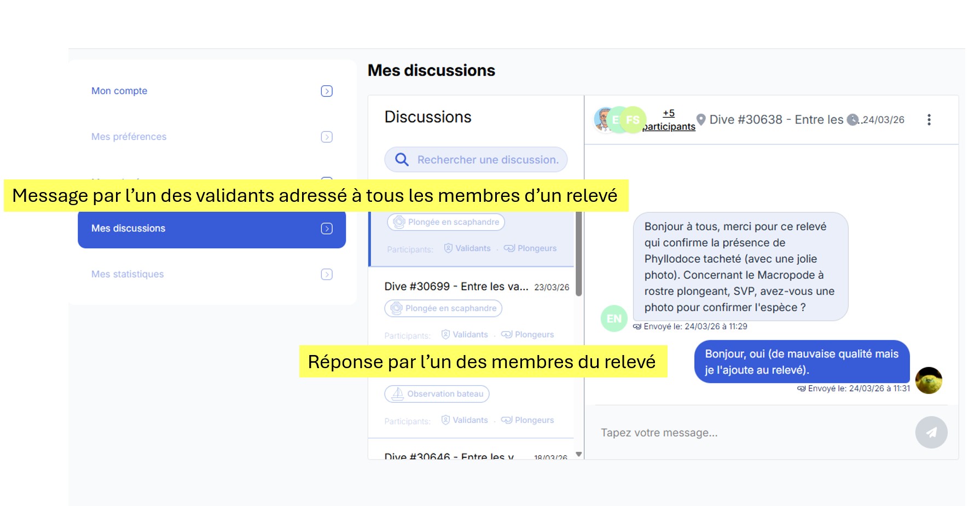Click the location pin icon beside Dive #30638

point(700,120)
